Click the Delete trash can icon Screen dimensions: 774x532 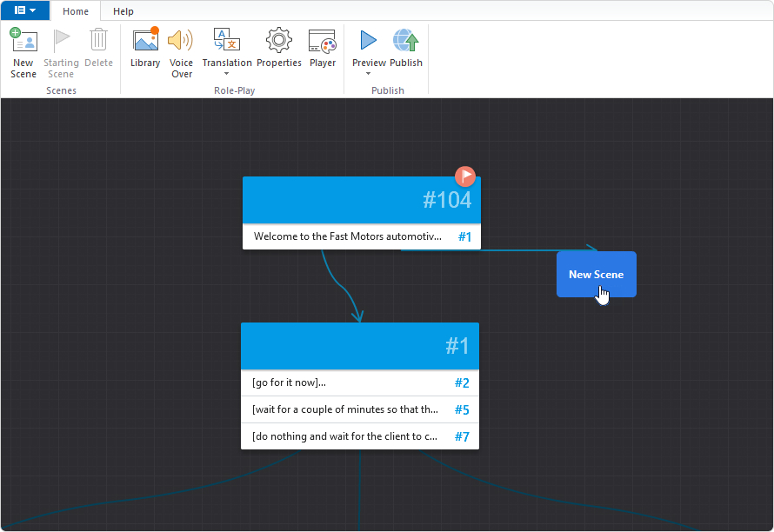click(x=98, y=42)
